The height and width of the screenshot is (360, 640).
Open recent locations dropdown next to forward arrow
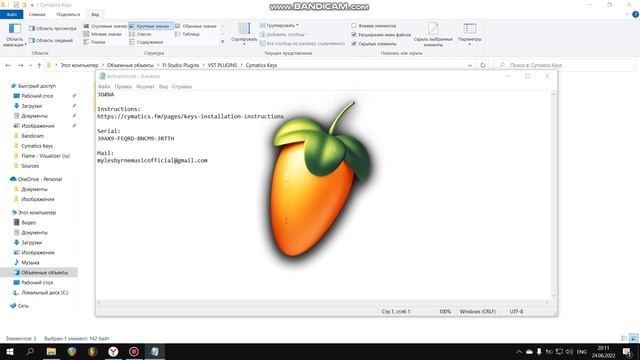30,65
